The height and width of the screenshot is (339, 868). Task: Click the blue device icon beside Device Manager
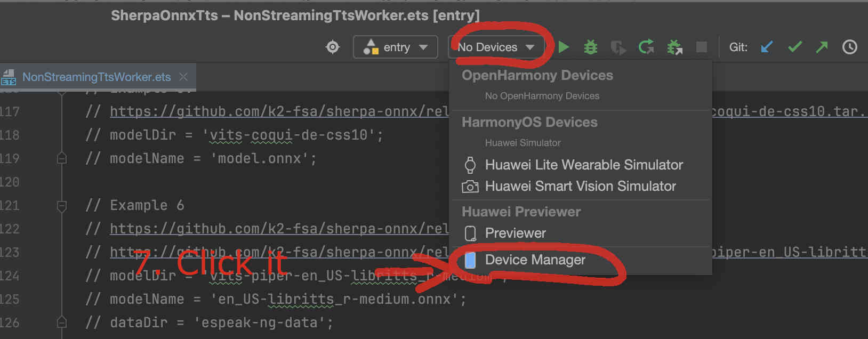click(470, 260)
